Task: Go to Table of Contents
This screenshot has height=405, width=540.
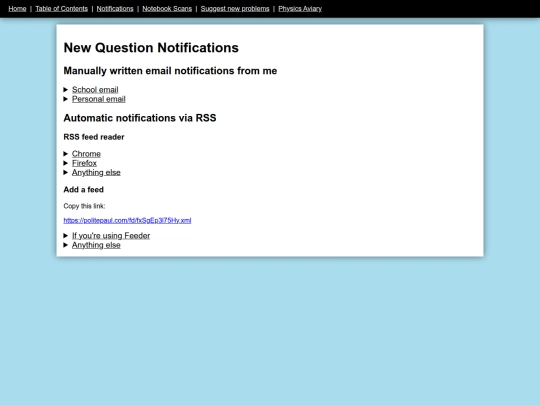Action: (61, 9)
